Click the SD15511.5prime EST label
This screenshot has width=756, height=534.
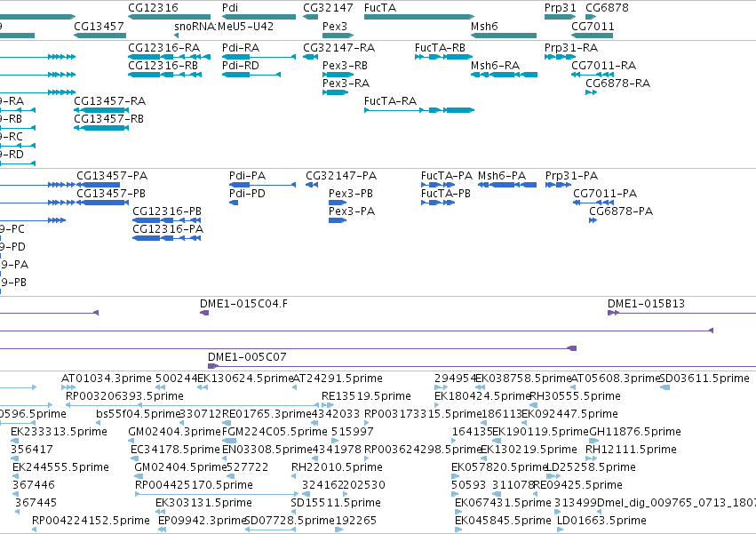(x=336, y=503)
